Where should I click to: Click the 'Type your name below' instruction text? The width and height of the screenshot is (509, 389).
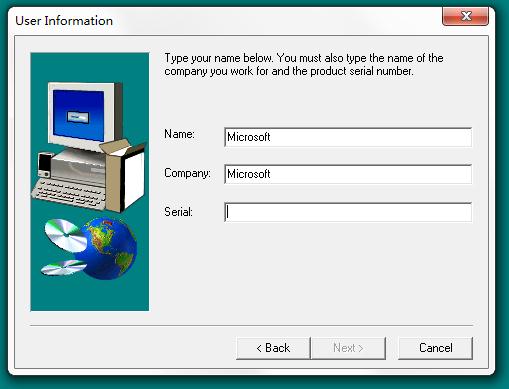pyautogui.click(x=304, y=65)
